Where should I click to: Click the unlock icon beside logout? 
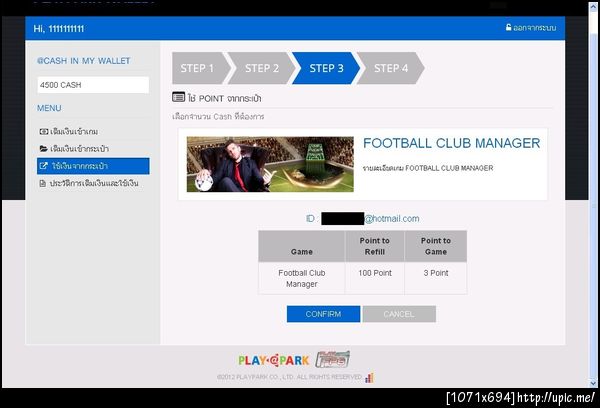pos(509,27)
